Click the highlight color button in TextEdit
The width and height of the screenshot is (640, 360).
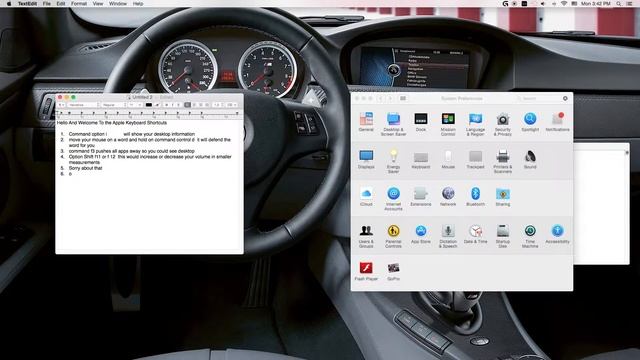pyautogui.click(x=157, y=105)
